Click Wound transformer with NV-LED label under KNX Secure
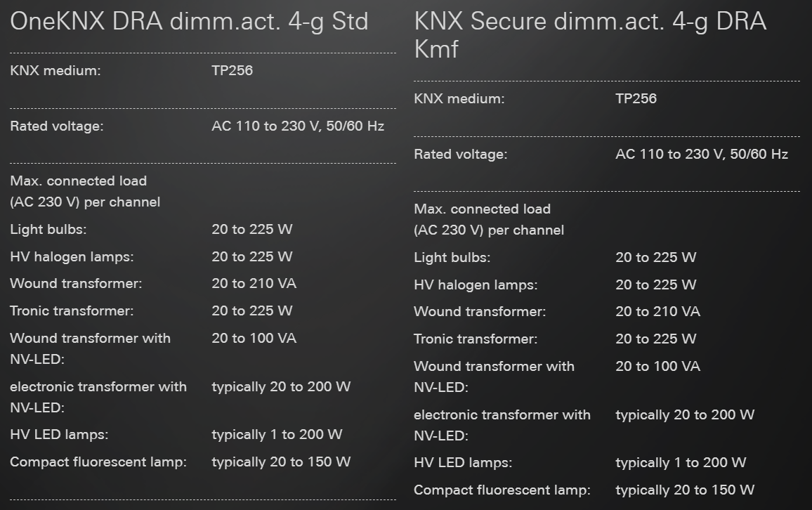This screenshot has width=812, height=510. (x=493, y=376)
